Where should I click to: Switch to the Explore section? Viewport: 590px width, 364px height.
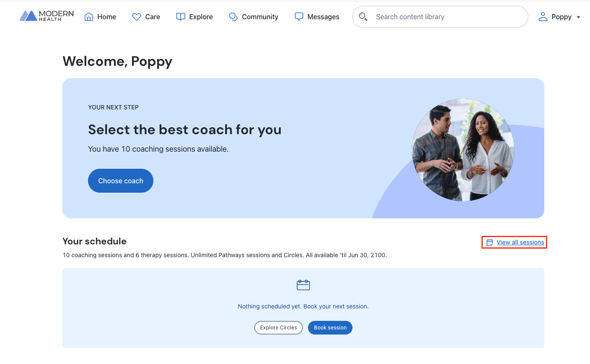click(x=201, y=17)
